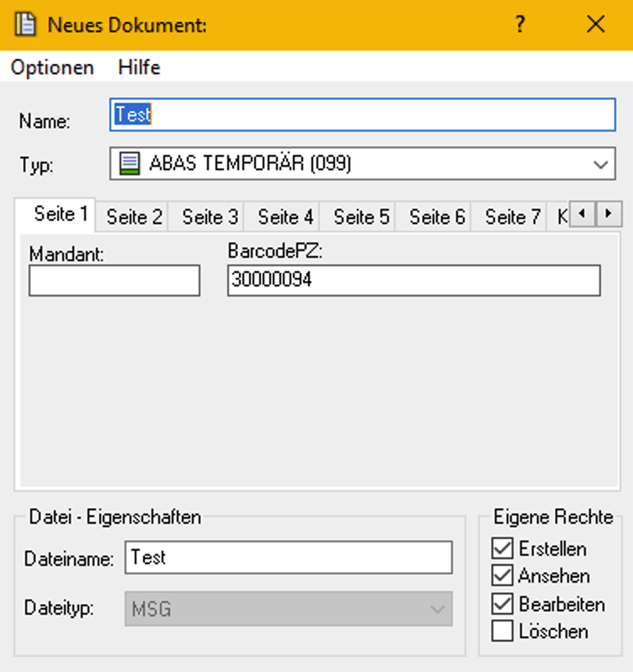Expand the Typ dropdown list

[x=600, y=164]
